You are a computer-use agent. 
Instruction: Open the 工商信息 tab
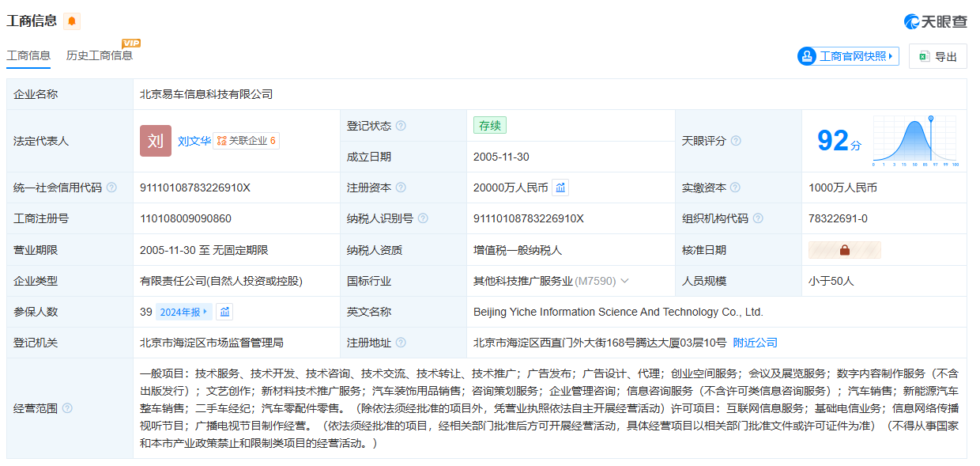(28, 55)
